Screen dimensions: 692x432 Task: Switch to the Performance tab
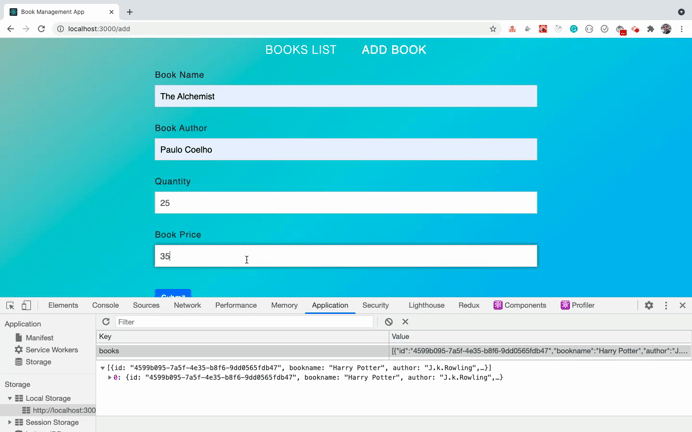point(236,305)
